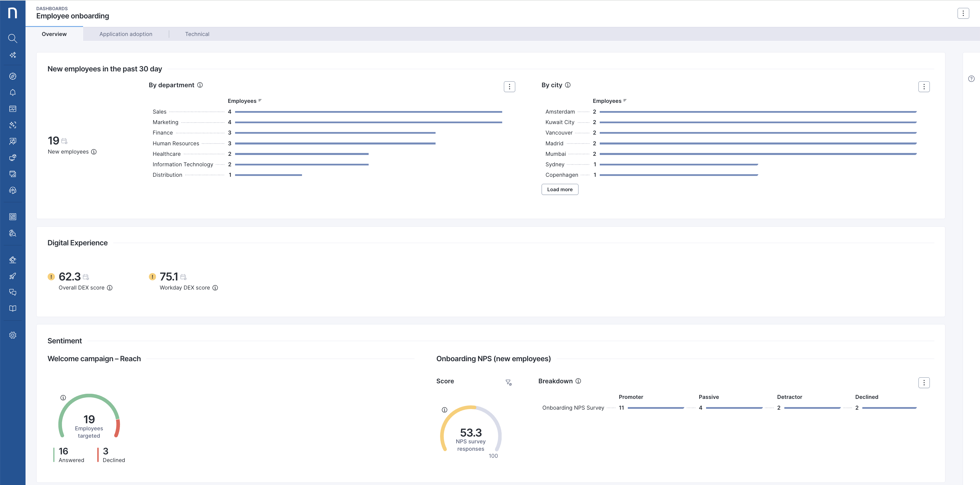The width and height of the screenshot is (980, 485).
Task: Click the Sales department bar
Action: click(368, 112)
